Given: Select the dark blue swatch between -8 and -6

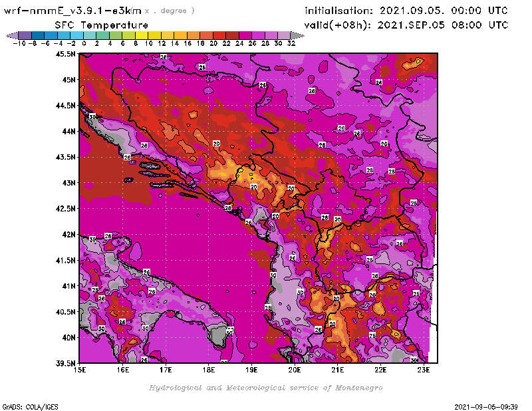Looking at the screenshot, I should (x=38, y=35).
